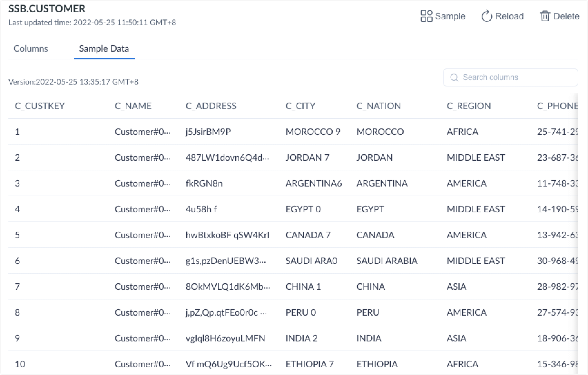Click the C_NAME column header

pos(133,106)
